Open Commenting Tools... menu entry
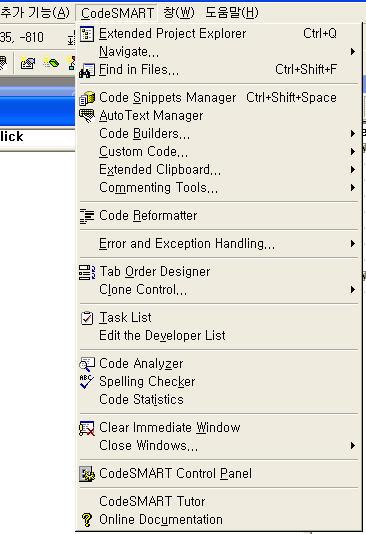Screen dimensions: 366x534 [x=219, y=188]
